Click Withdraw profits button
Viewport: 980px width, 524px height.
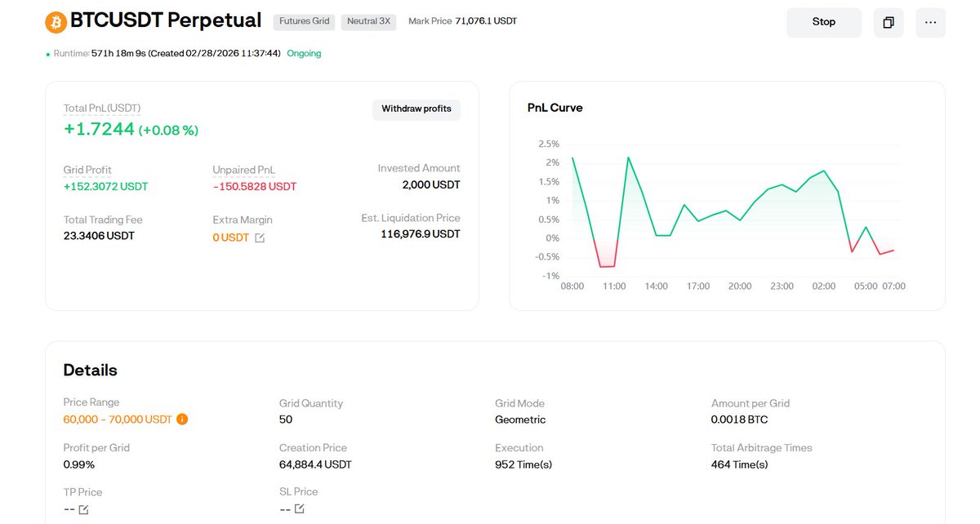click(416, 109)
